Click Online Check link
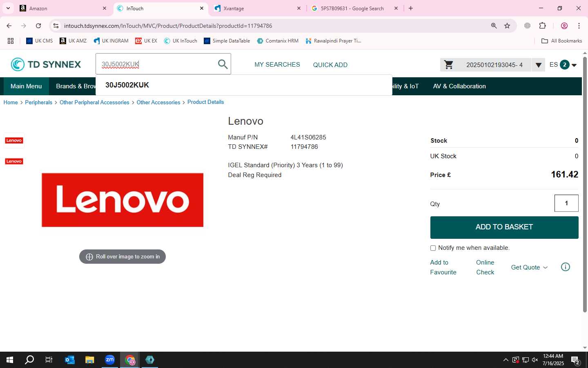 485,267
